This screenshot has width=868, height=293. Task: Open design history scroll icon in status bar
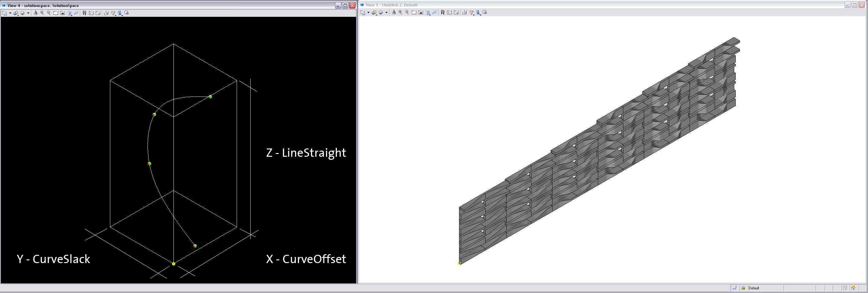click(x=845, y=288)
